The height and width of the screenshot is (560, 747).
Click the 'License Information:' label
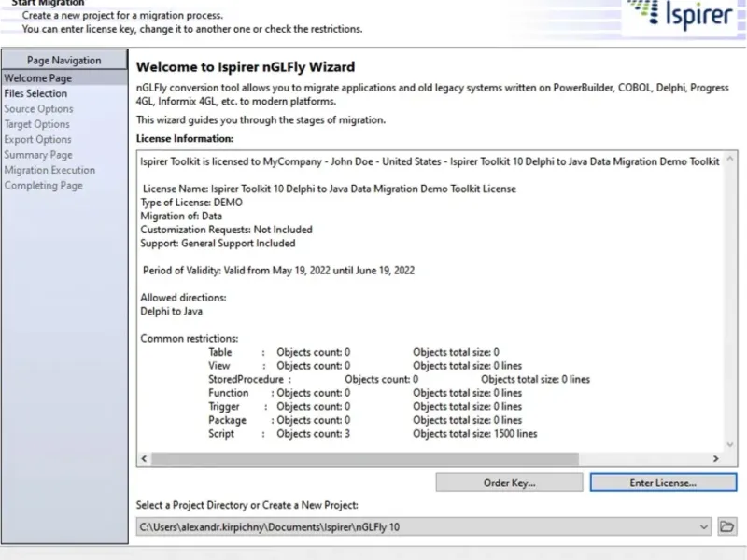[x=185, y=138]
